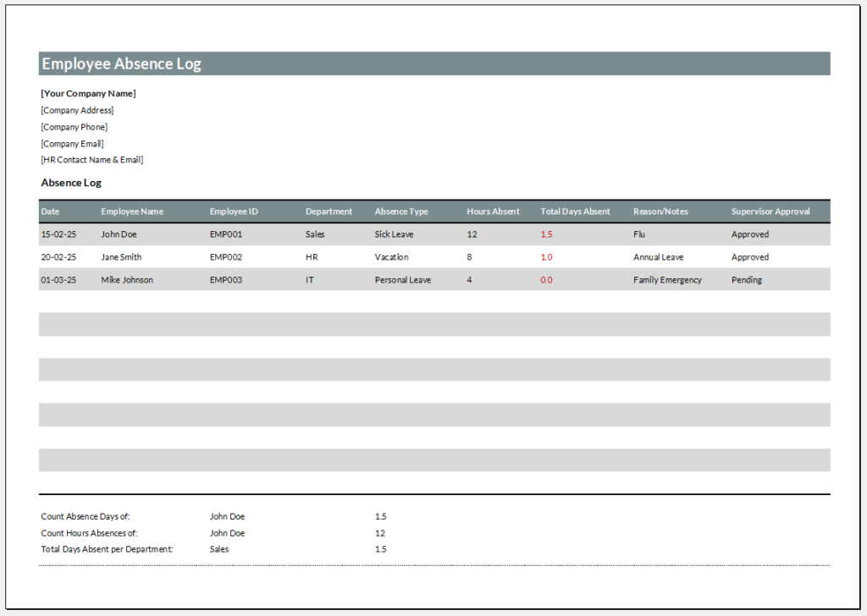Viewport: 867px width, 616px height.
Task: Select the Employee ID column header
Action: coord(233,212)
